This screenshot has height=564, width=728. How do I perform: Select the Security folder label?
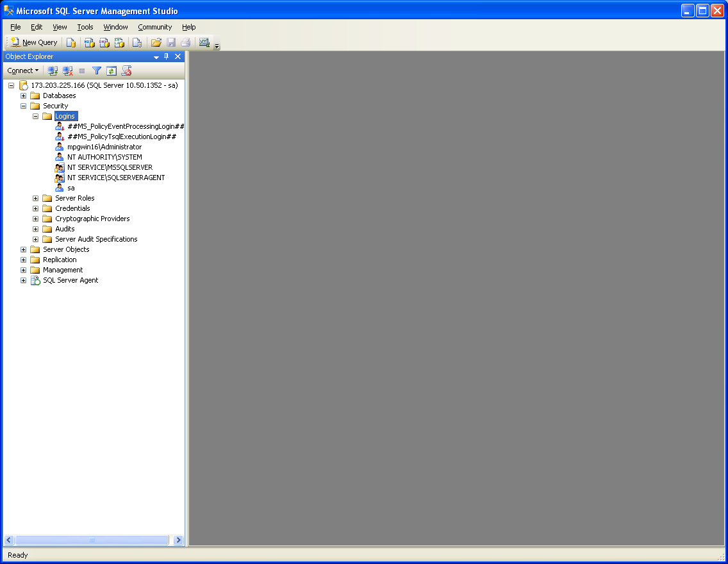point(55,106)
